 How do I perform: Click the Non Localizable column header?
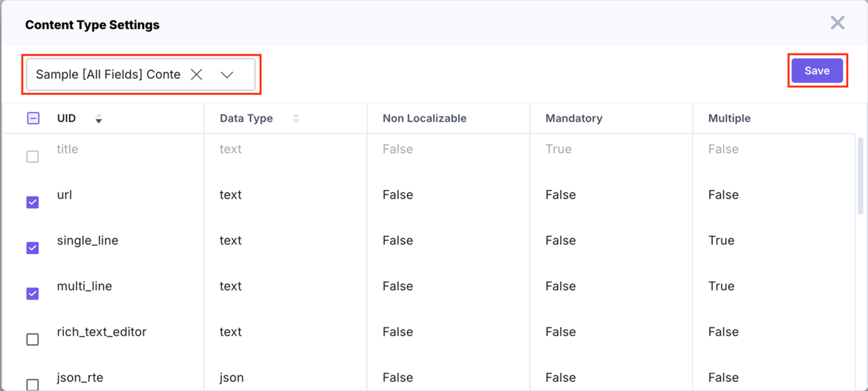[x=424, y=118]
